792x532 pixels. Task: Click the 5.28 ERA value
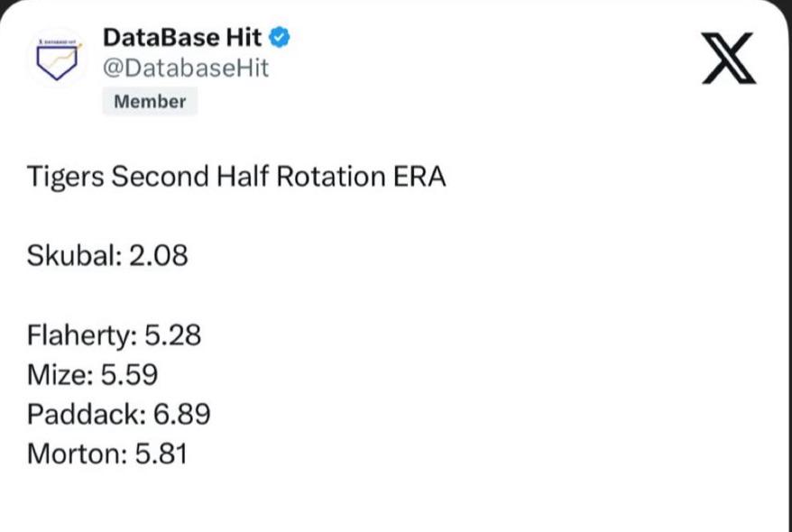173,335
